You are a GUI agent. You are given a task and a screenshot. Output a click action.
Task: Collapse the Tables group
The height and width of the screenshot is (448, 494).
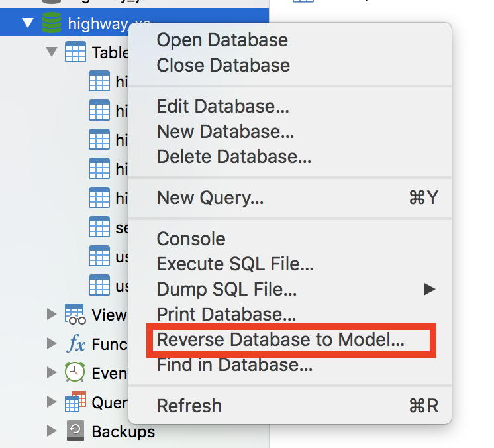(x=52, y=53)
